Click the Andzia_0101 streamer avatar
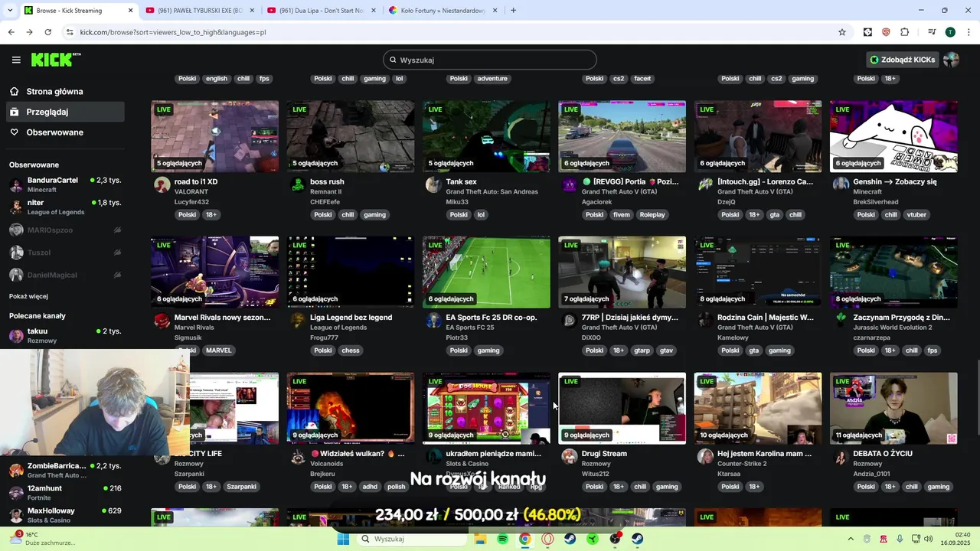This screenshot has height=551, width=980. [841, 457]
